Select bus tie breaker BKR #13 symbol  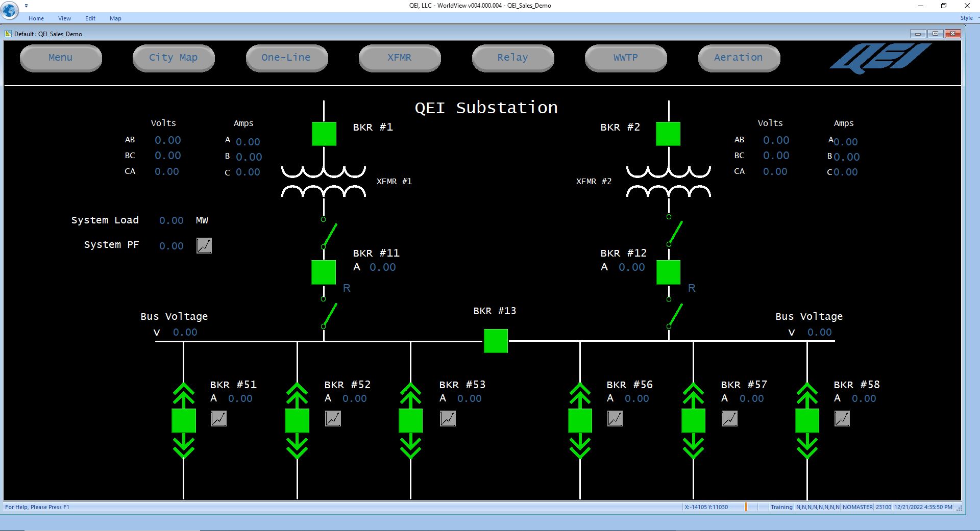[x=496, y=341]
